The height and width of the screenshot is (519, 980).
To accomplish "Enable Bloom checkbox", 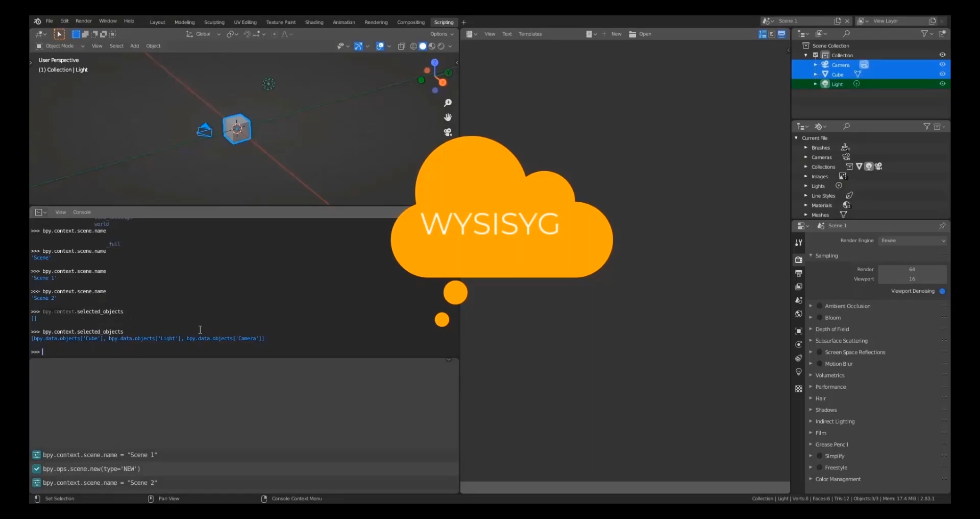I will coord(819,318).
